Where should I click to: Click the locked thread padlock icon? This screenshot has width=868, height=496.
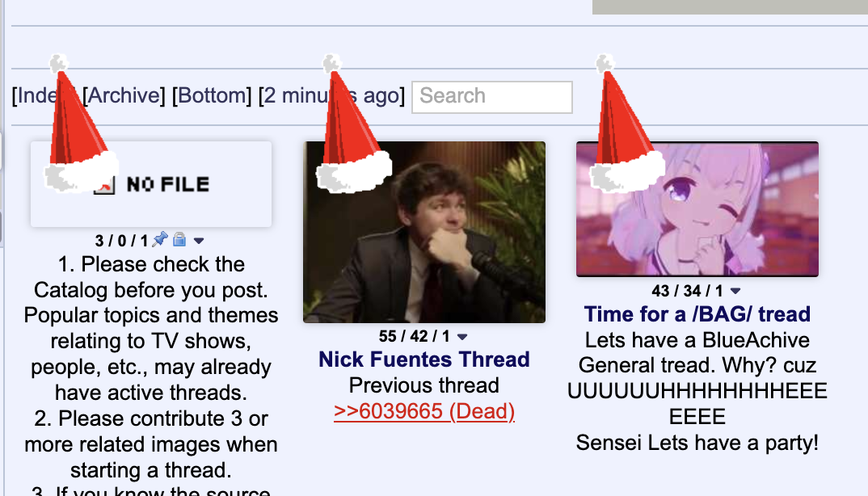[179, 239]
